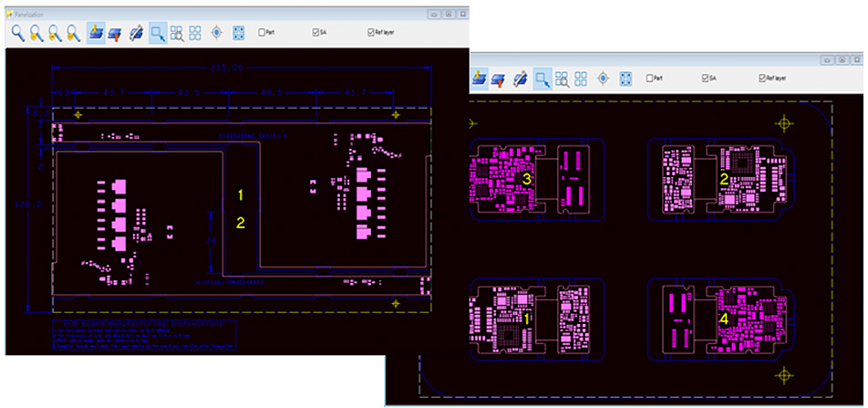The image size is (868, 408).
Task: Click the pencil edit icon in the right window
Action: (x=522, y=78)
